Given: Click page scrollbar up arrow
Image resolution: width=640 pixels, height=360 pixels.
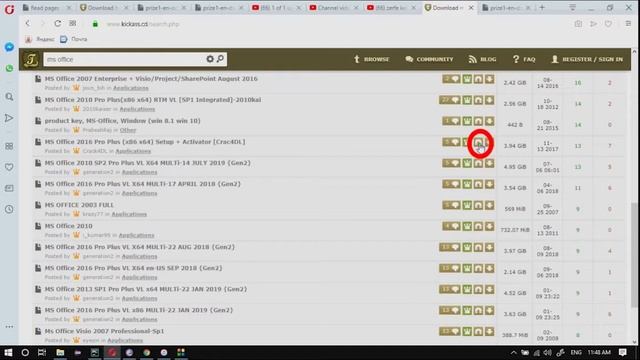Looking at the screenshot, I should click(634, 52).
